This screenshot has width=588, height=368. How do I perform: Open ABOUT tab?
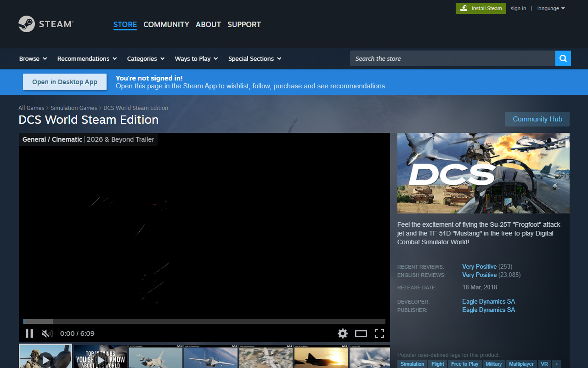click(208, 24)
